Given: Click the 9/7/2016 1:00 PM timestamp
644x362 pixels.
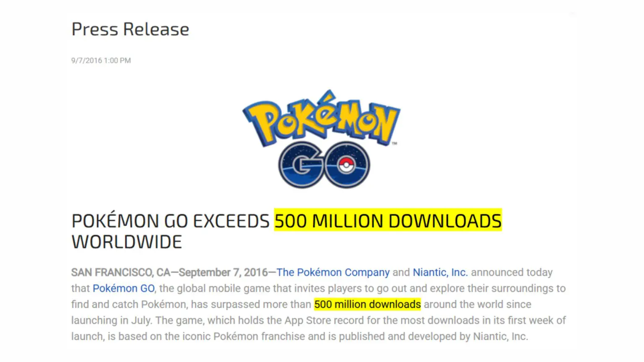Looking at the screenshot, I should point(101,60).
